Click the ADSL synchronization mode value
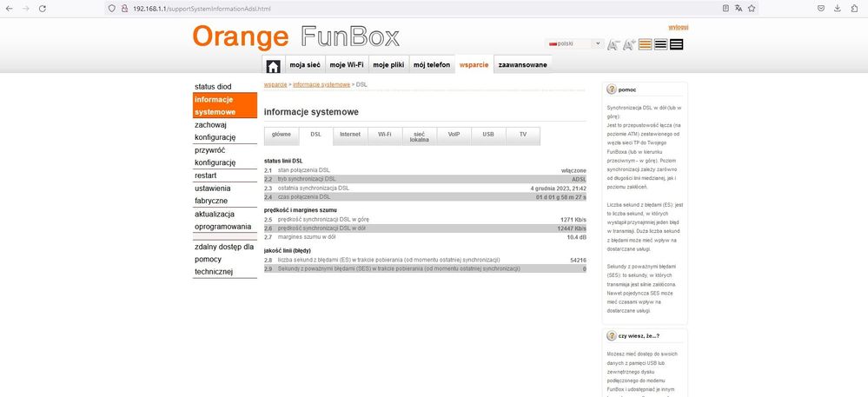This screenshot has width=868, height=397. point(579,180)
